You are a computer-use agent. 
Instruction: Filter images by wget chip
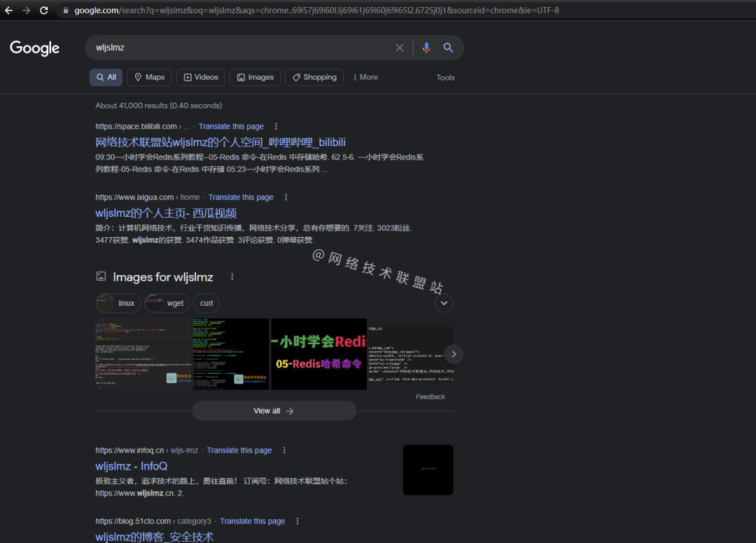pos(167,303)
